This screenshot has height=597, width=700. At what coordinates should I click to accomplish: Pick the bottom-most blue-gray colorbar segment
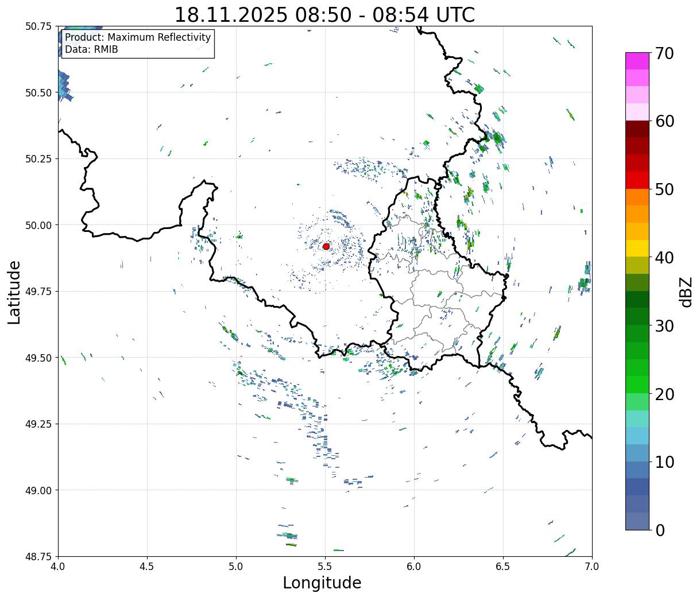coord(637,521)
